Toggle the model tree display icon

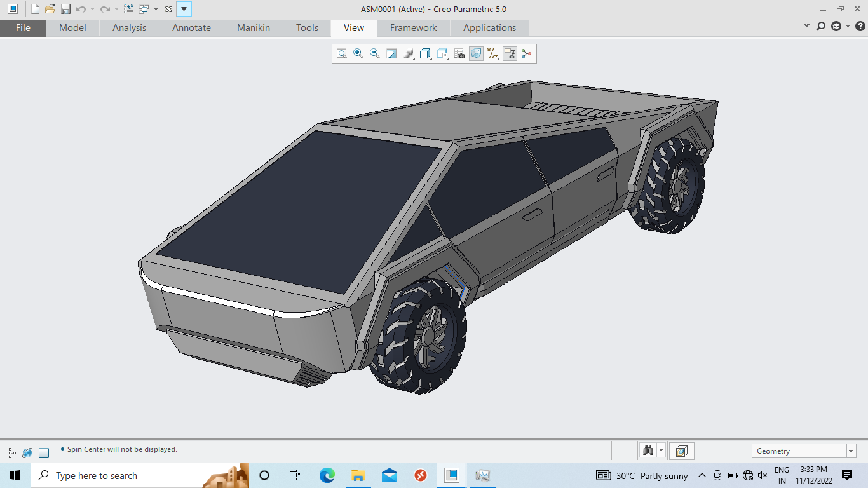12,453
